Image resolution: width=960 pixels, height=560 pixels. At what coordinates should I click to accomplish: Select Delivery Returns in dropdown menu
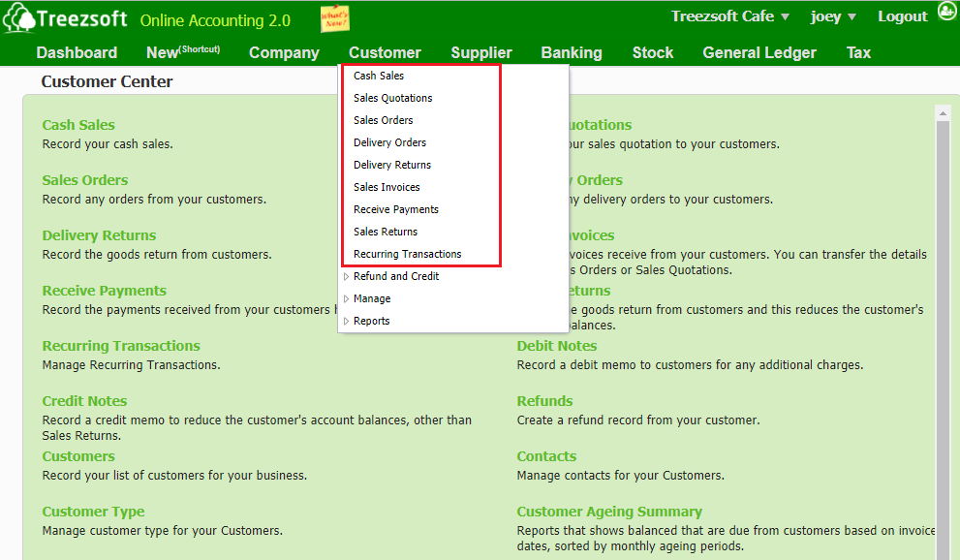coord(392,166)
